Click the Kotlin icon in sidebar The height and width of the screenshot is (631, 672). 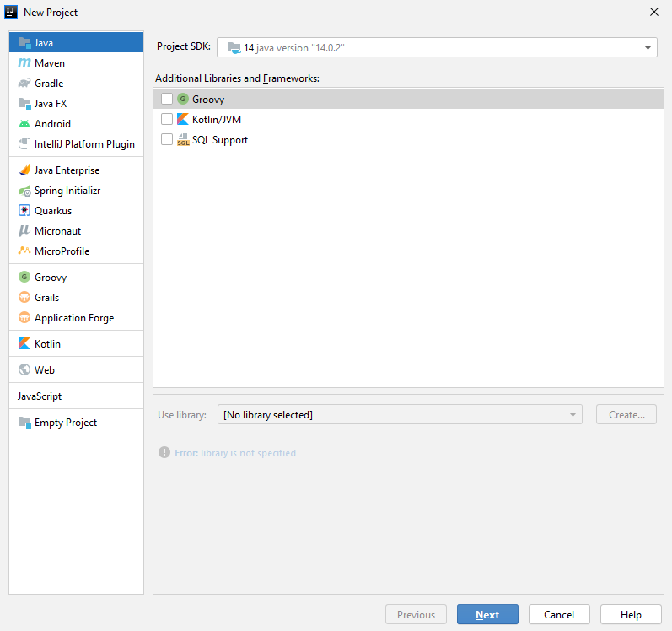click(24, 344)
